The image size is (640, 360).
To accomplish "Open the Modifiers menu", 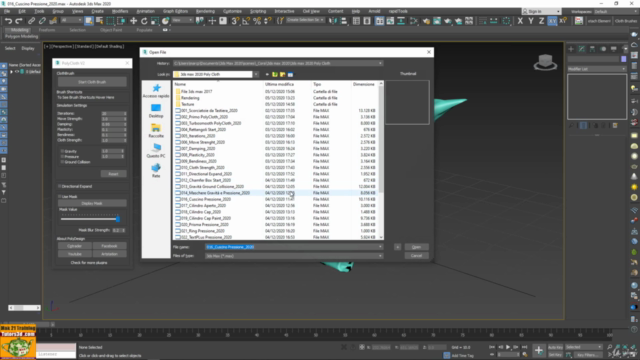I will (120, 11).
